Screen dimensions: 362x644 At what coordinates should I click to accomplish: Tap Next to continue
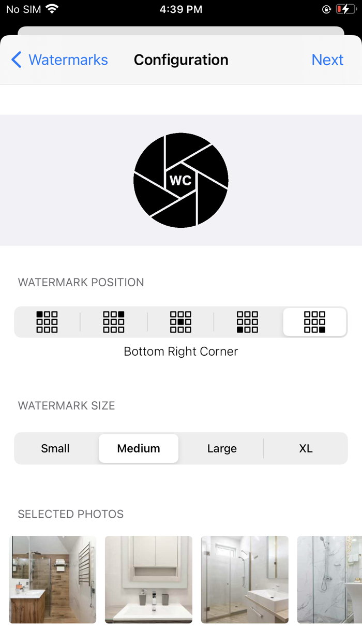coord(327,60)
